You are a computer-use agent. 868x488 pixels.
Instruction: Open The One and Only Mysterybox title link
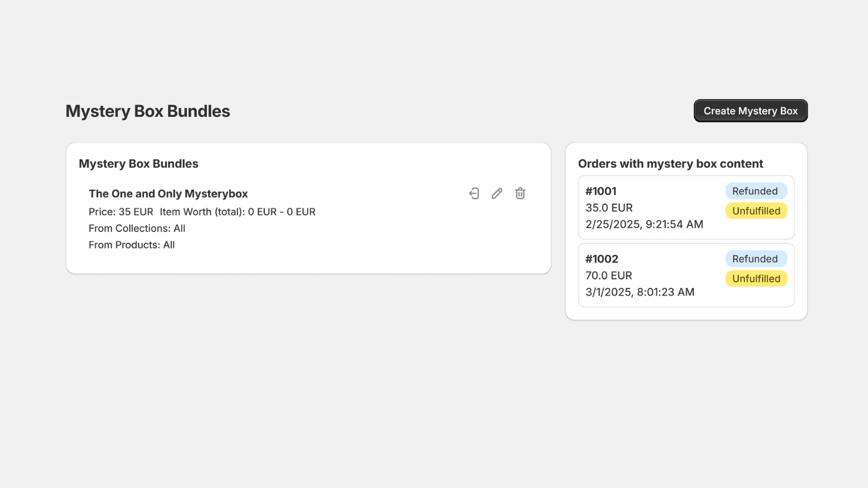point(168,194)
